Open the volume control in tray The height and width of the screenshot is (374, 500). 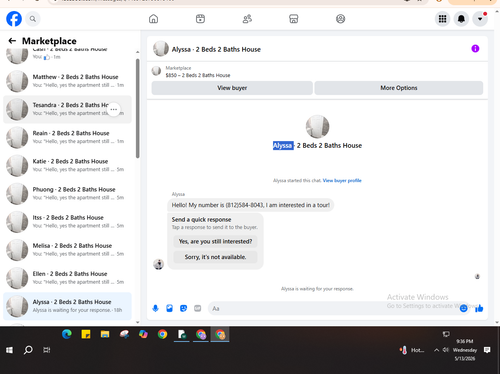coord(446,350)
